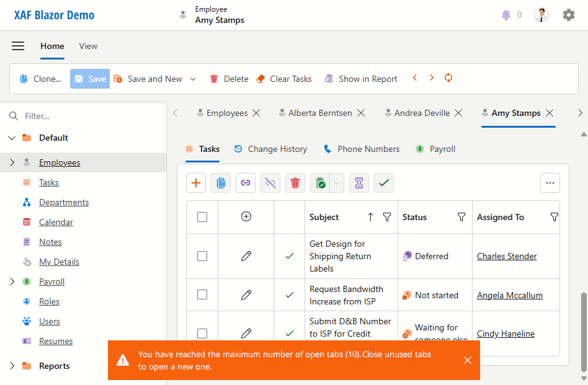The width and height of the screenshot is (588, 385).
Task: Open Roles in the navigation
Action: [x=49, y=302]
